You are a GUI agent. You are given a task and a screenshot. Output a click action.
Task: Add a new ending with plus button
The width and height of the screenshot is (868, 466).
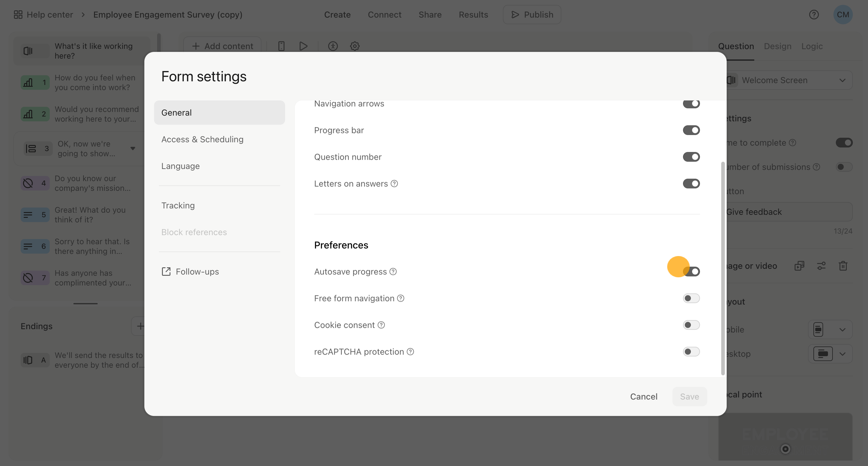pyautogui.click(x=140, y=326)
